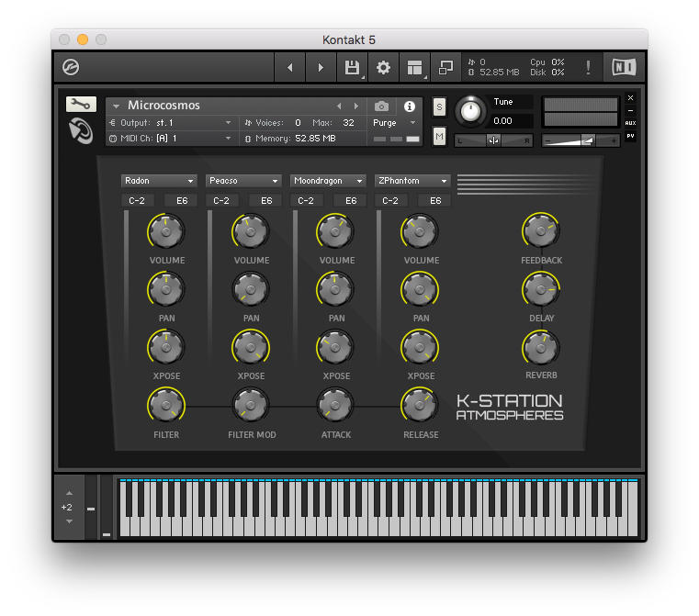Click the instrument pan L-R slider
The width and height of the screenshot is (699, 616).
click(493, 140)
